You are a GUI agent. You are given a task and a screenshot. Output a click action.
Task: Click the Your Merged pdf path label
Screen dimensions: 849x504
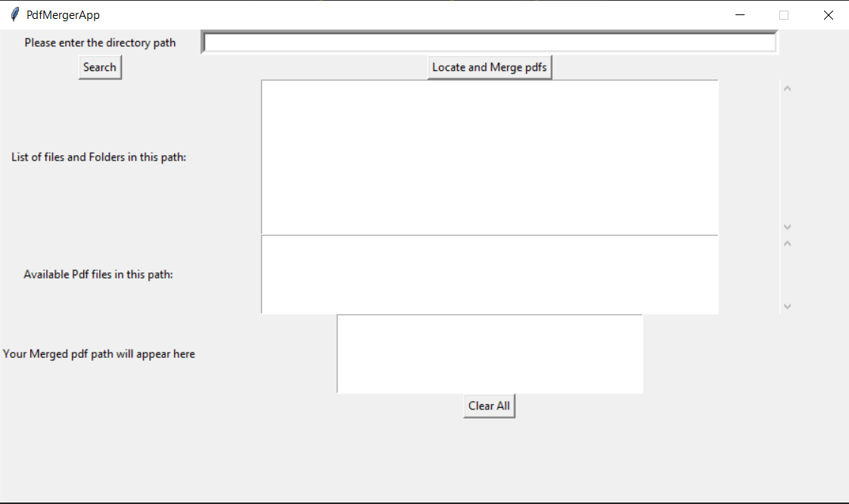click(x=99, y=353)
